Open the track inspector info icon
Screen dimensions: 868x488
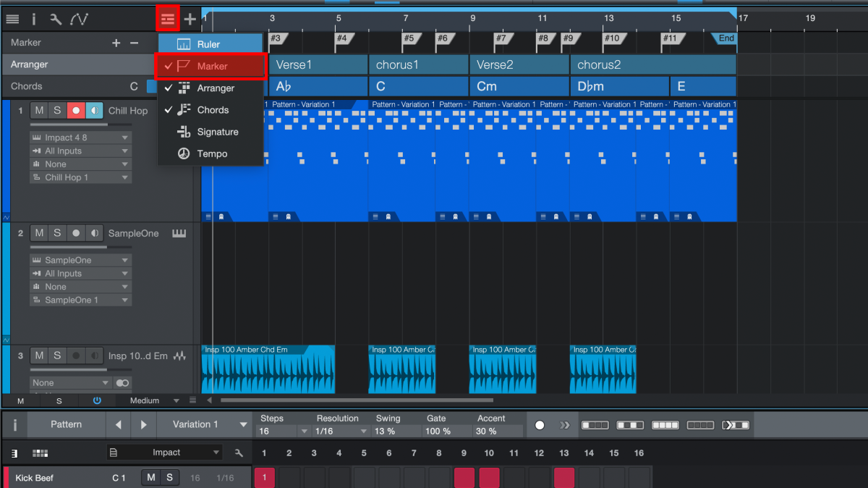(33, 19)
